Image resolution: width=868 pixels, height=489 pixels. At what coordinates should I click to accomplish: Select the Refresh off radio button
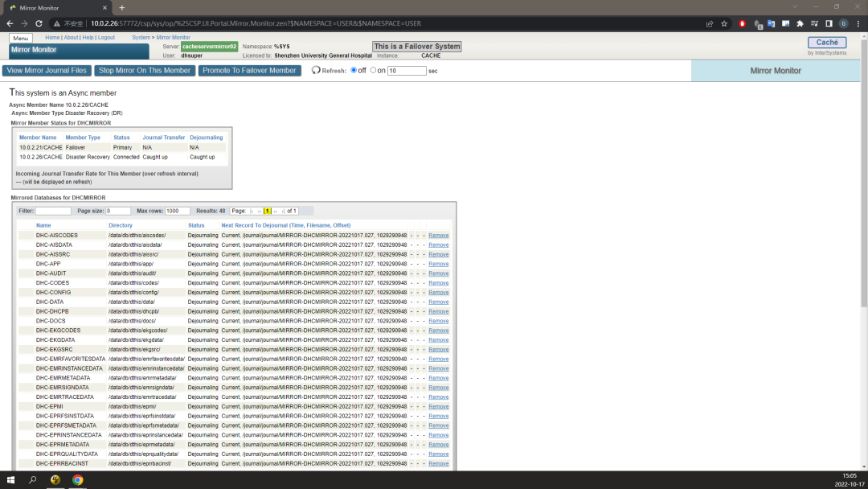tap(354, 70)
